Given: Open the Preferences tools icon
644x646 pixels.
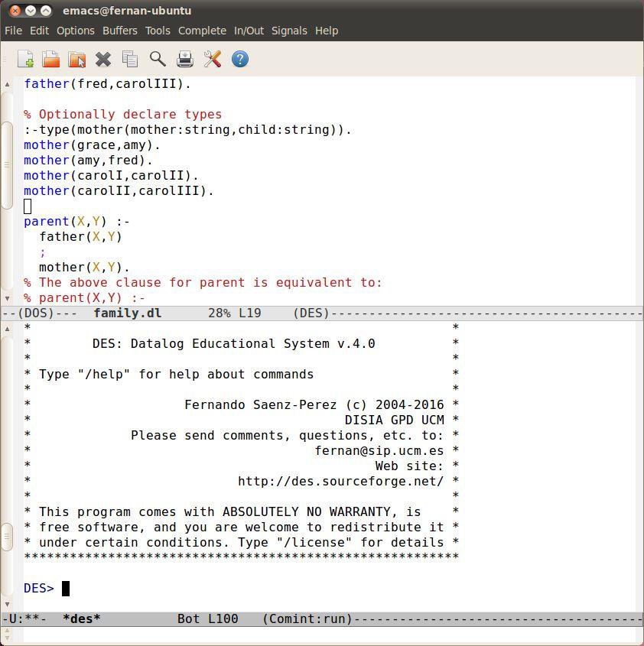Looking at the screenshot, I should [213, 59].
